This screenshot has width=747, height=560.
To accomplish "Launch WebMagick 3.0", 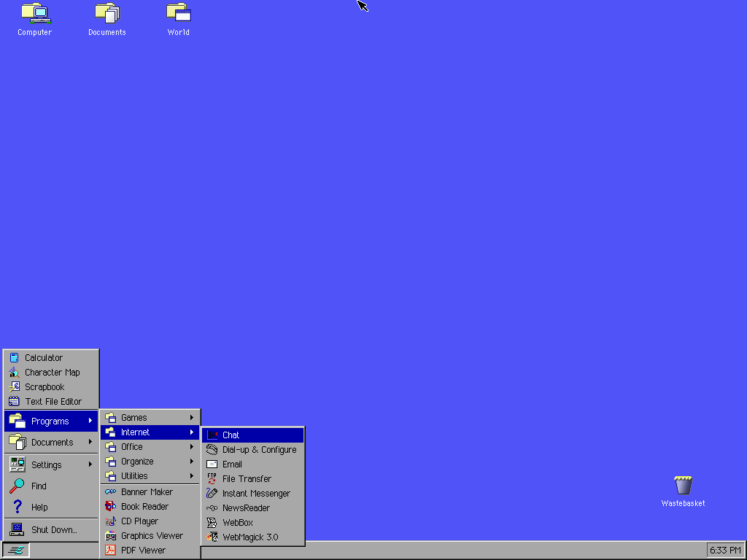I will point(252,537).
